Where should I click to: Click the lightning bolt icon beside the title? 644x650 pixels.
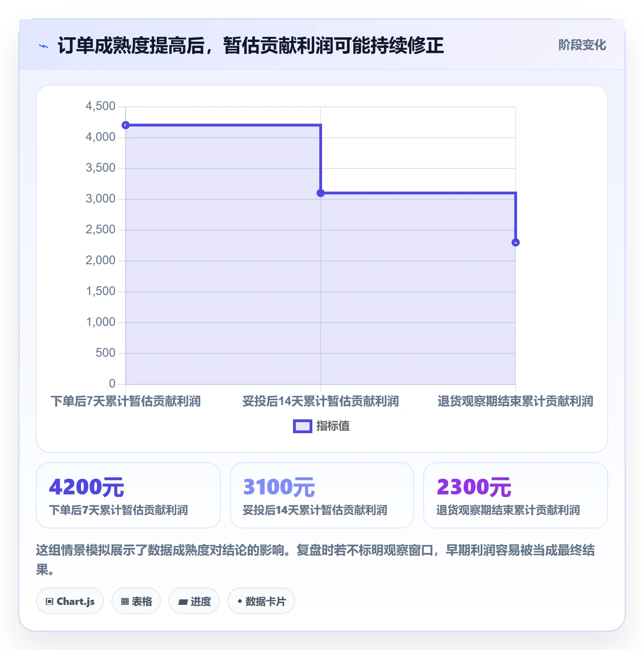point(44,46)
